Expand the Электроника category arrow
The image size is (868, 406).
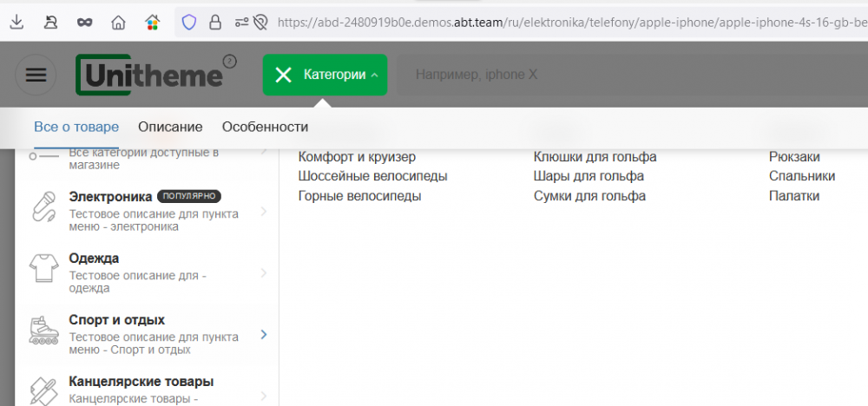tap(264, 211)
